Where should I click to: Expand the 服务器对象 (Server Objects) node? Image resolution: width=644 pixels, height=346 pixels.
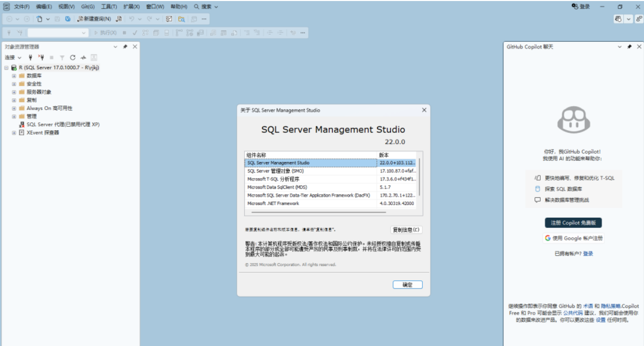[x=14, y=92]
